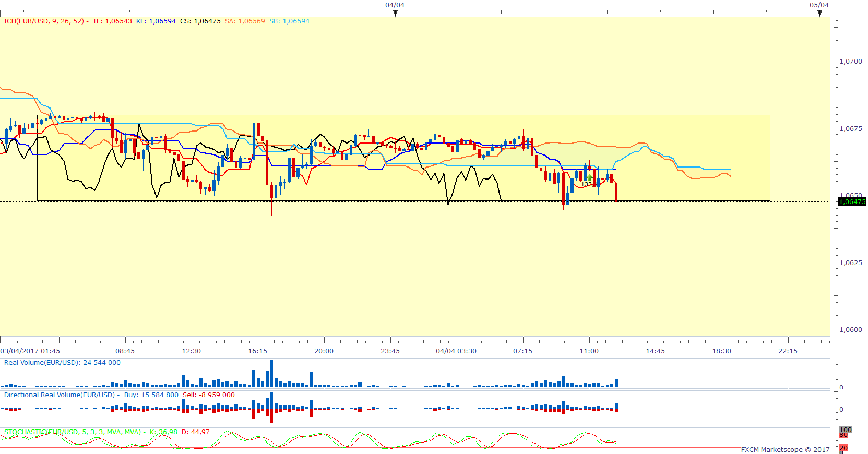The width and height of the screenshot is (868, 454).
Task: Click the 1,0600 price axis label
Action: point(851,329)
